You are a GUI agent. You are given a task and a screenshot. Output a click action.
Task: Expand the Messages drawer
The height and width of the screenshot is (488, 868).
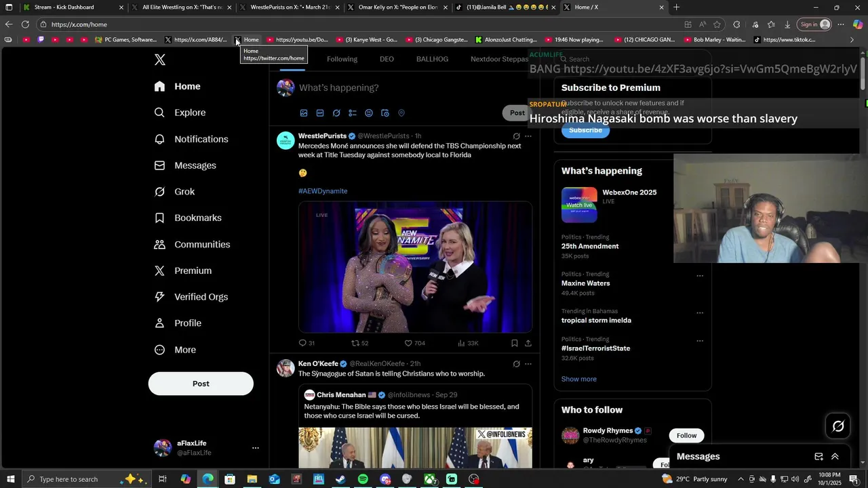coord(835,457)
